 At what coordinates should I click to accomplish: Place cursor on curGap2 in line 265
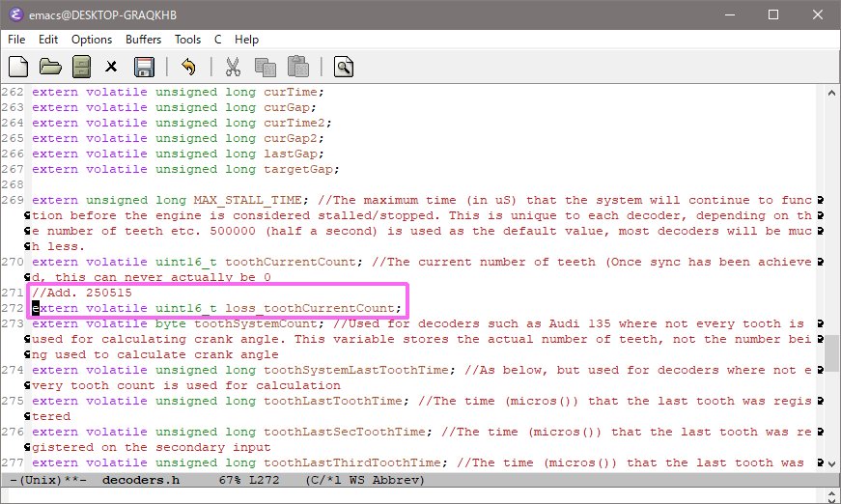click(x=291, y=138)
